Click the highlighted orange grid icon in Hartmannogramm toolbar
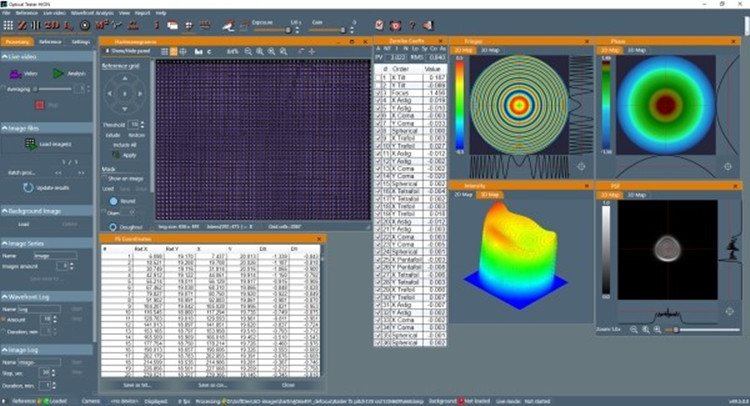750x406 pixels. coord(173,51)
